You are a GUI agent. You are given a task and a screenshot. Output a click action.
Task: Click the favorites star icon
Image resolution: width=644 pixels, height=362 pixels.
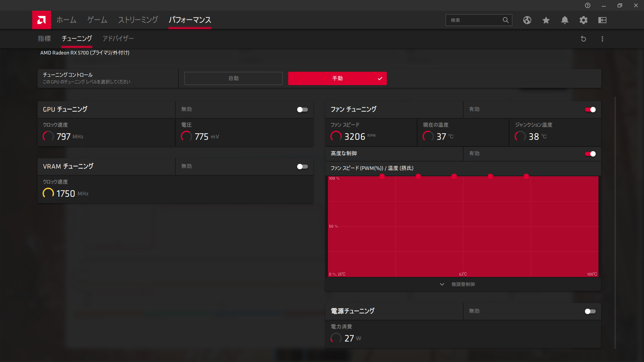tap(546, 20)
